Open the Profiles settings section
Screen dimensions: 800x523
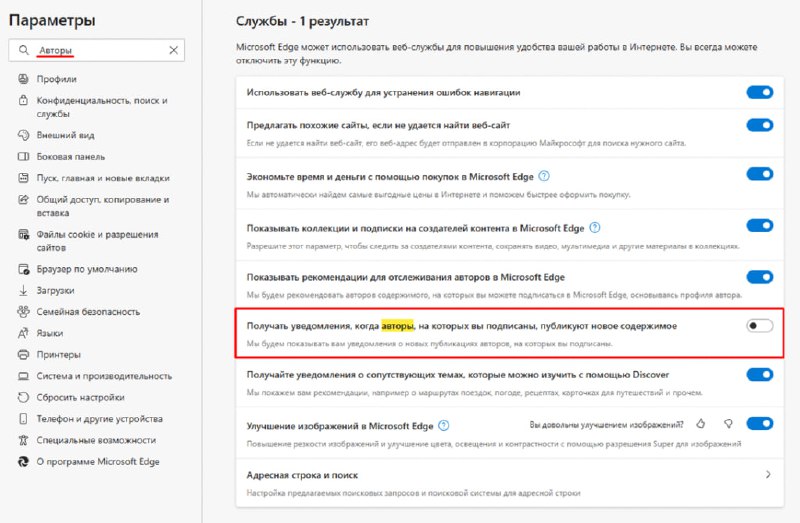tap(56, 79)
